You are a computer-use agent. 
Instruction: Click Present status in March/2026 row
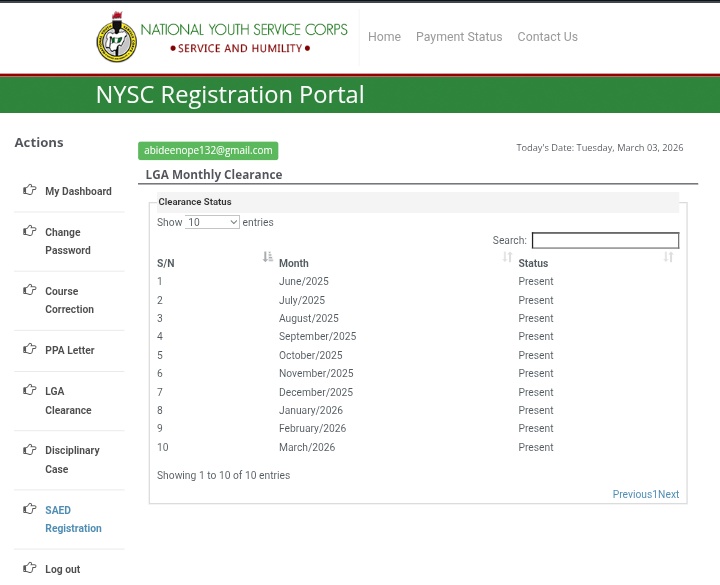[x=536, y=447]
